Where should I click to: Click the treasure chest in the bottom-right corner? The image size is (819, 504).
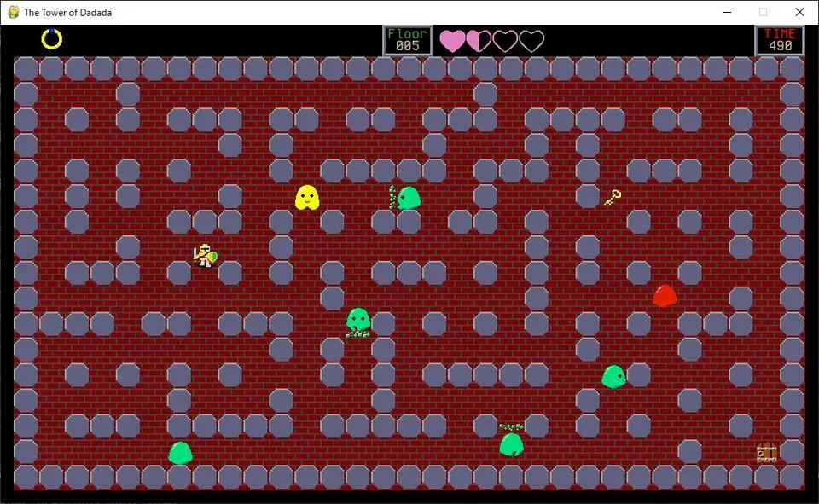(x=766, y=453)
